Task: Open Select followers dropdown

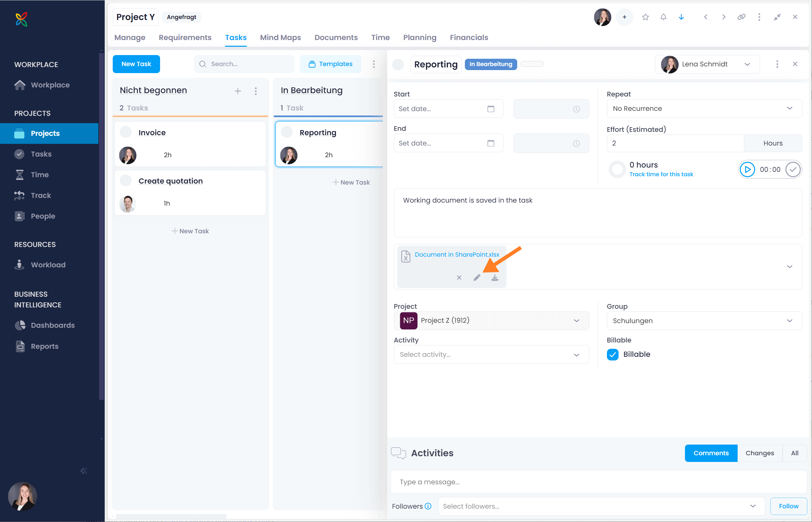Action: (x=601, y=506)
